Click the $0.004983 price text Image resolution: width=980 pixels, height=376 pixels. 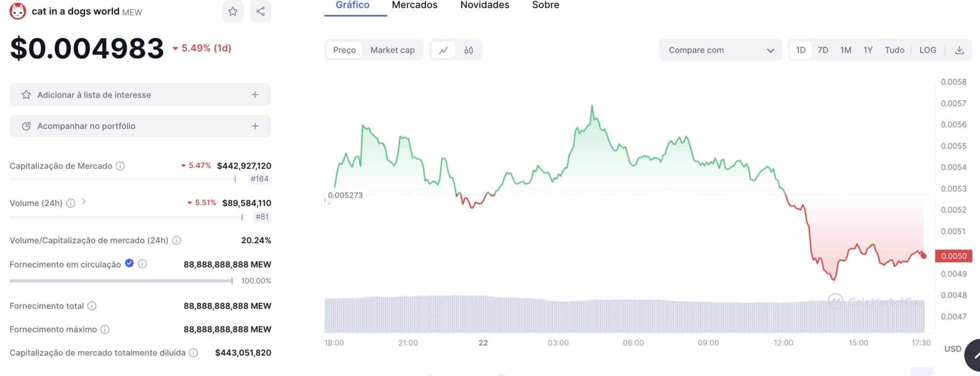[87, 48]
